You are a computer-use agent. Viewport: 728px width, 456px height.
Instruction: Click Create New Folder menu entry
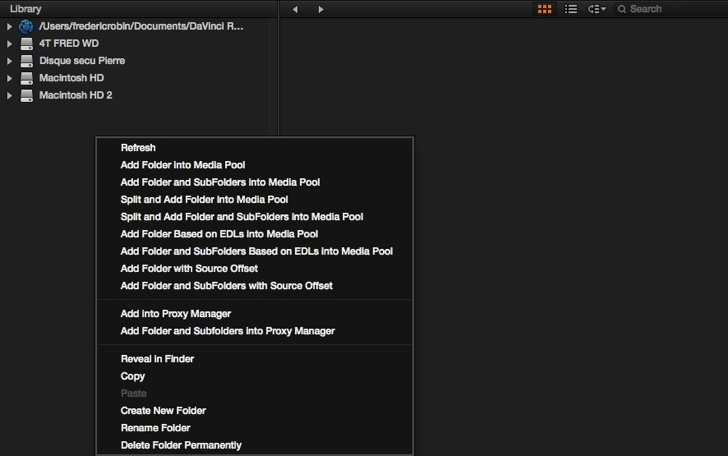pos(163,411)
